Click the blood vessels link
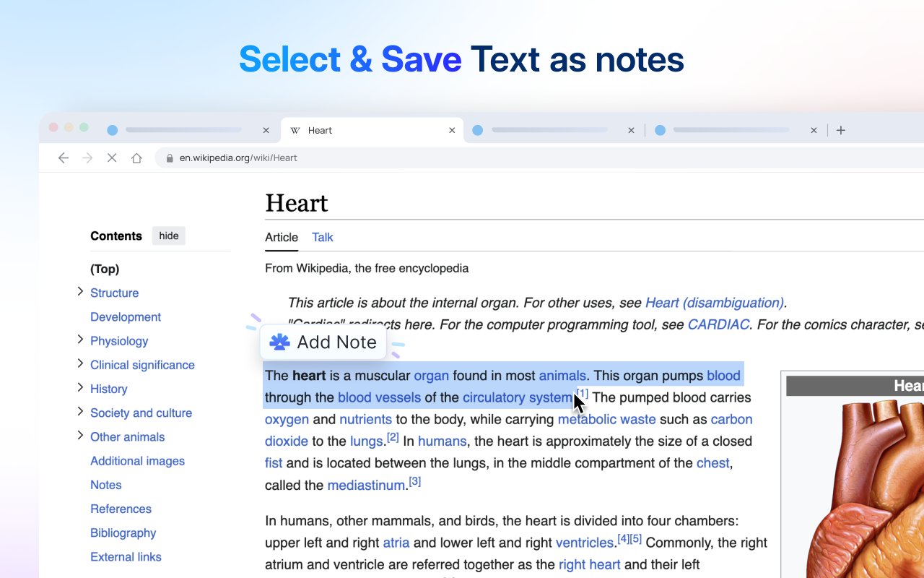This screenshot has height=578, width=924. click(379, 397)
